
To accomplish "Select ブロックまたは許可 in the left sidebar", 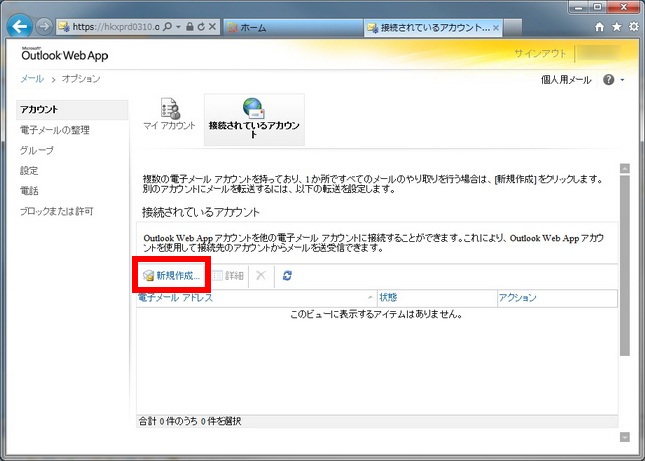I will pyautogui.click(x=57, y=211).
